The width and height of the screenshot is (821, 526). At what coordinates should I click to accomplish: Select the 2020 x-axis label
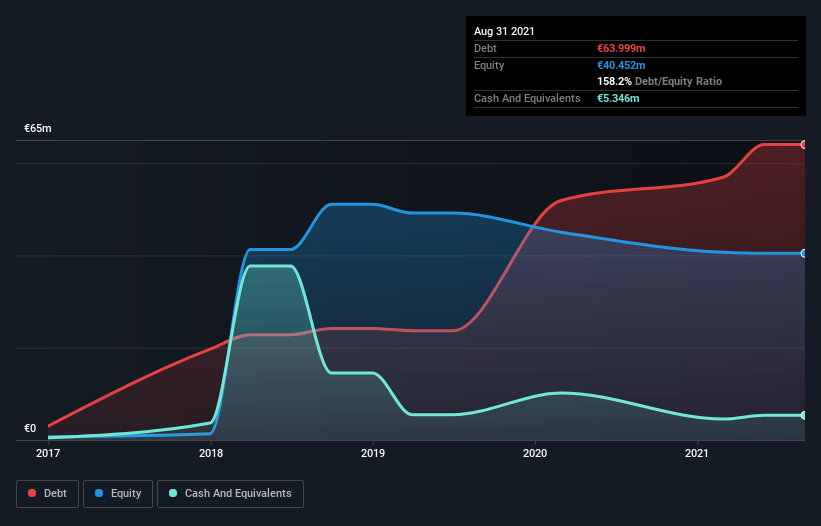pos(535,453)
